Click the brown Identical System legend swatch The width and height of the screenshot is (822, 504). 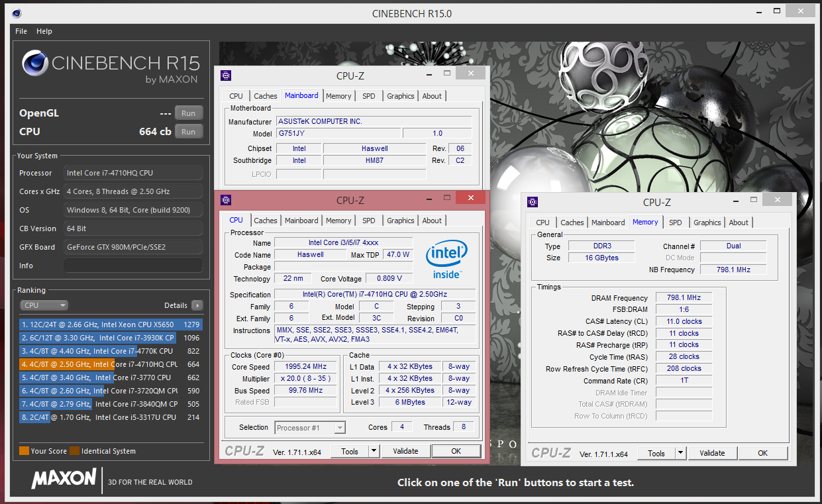pos(75,451)
